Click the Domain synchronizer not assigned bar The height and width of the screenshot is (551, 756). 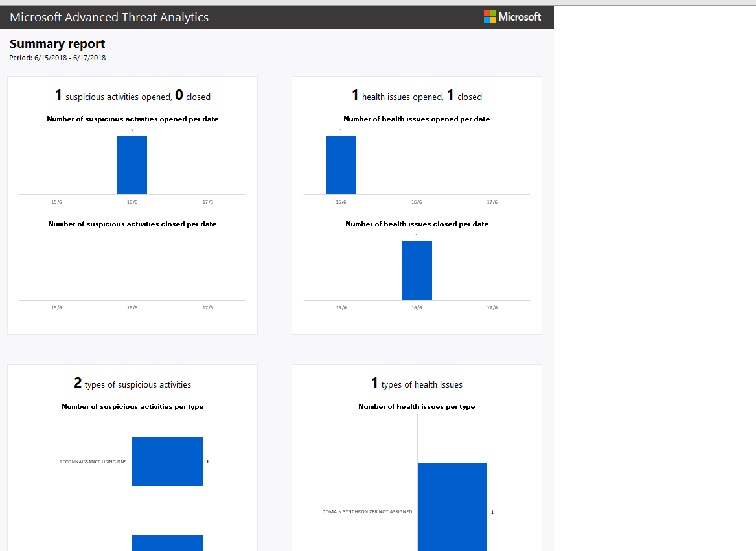452,507
